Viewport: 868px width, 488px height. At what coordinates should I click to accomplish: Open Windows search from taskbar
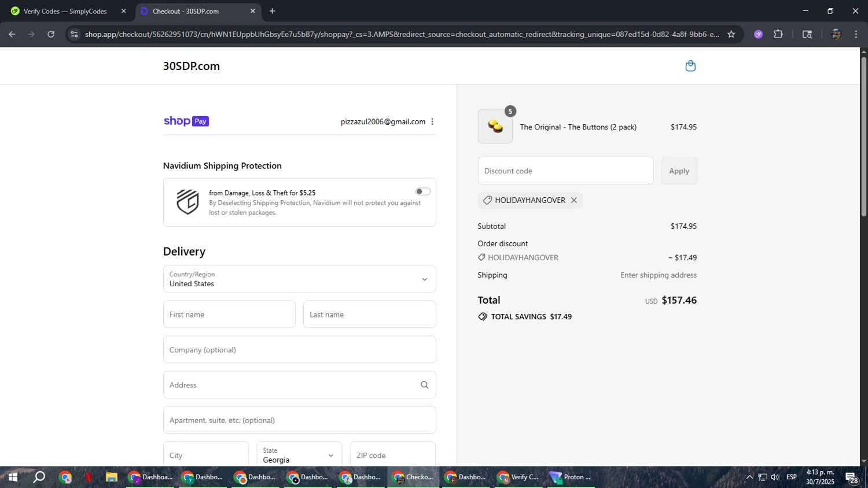pos(39,477)
